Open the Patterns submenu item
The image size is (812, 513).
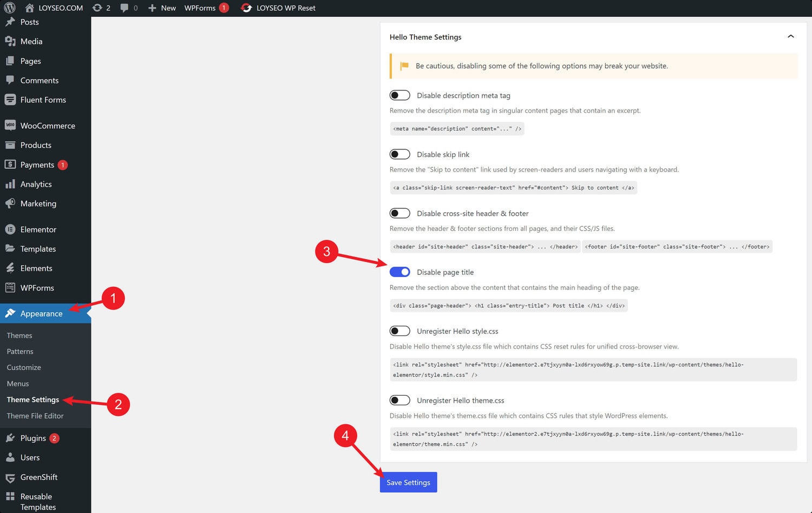pos(20,352)
